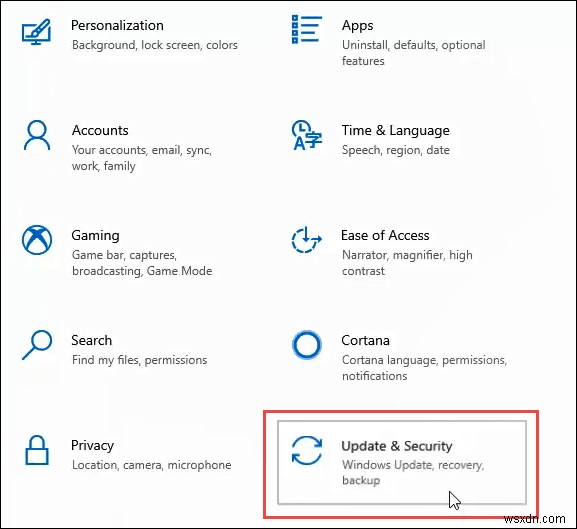Select text 'Game bar, captures, broadcasting, Game Mode'
This screenshot has height=529, width=577.
142,263
